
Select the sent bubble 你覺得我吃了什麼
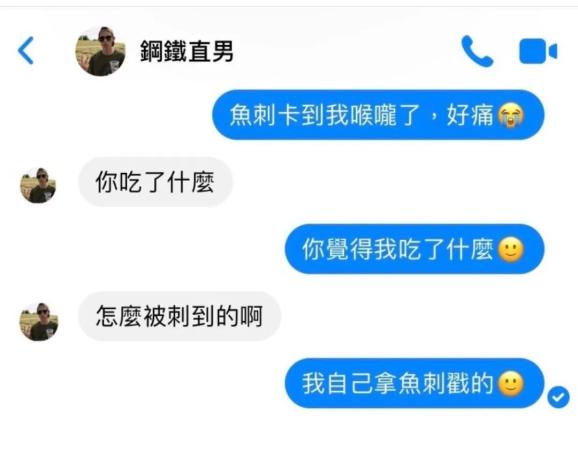point(414,249)
